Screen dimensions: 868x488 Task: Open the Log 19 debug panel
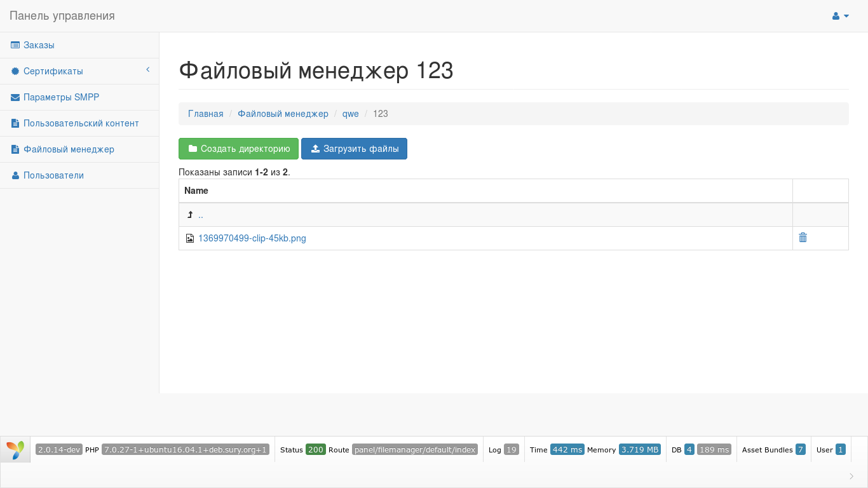(x=504, y=449)
